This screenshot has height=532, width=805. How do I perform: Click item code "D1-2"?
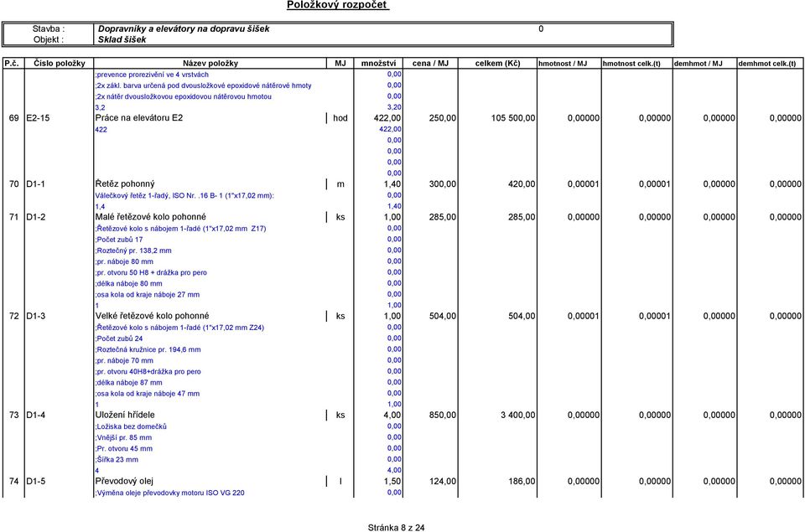pyautogui.click(x=35, y=217)
